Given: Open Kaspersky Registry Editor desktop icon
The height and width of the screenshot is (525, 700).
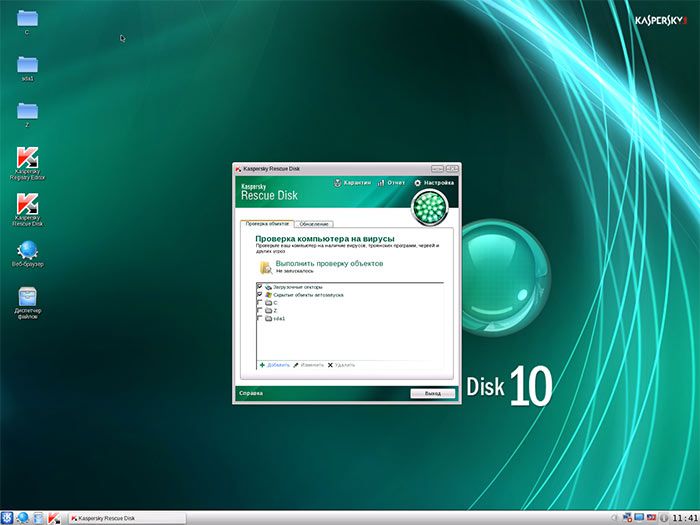Looking at the screenshot, I should tap(27, 163).
